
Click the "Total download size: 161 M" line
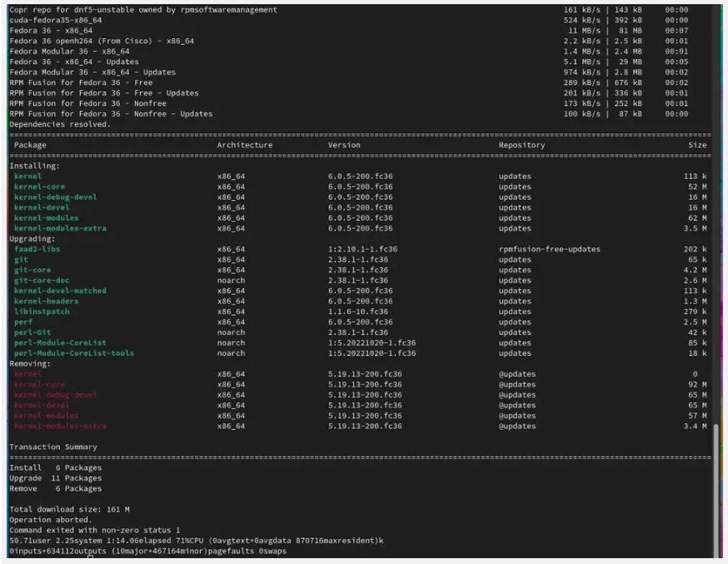click(x=69, y=510)
